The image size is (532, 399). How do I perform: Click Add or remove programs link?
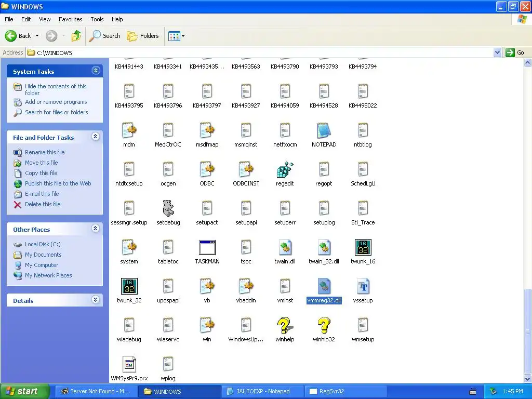56,102
